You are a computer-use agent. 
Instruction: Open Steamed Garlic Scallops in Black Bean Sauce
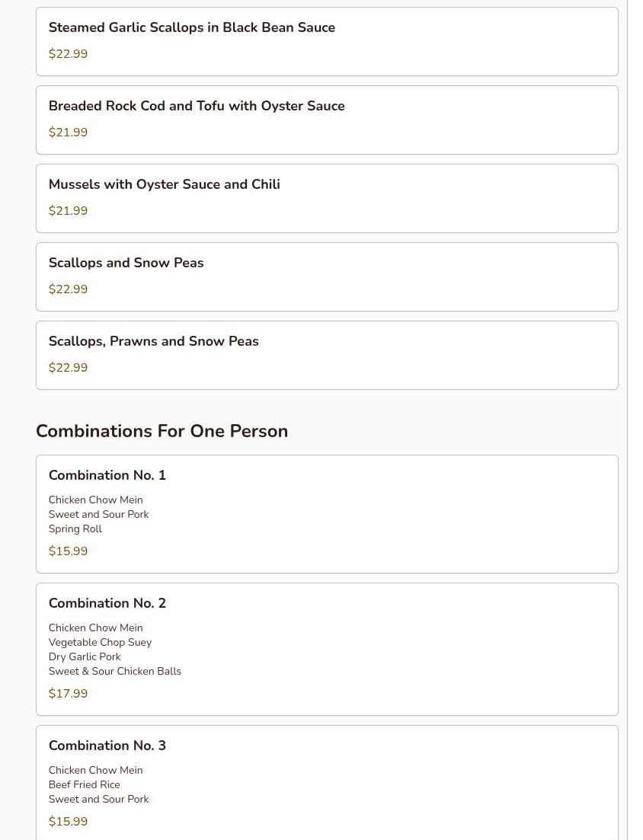click(191, 27)
